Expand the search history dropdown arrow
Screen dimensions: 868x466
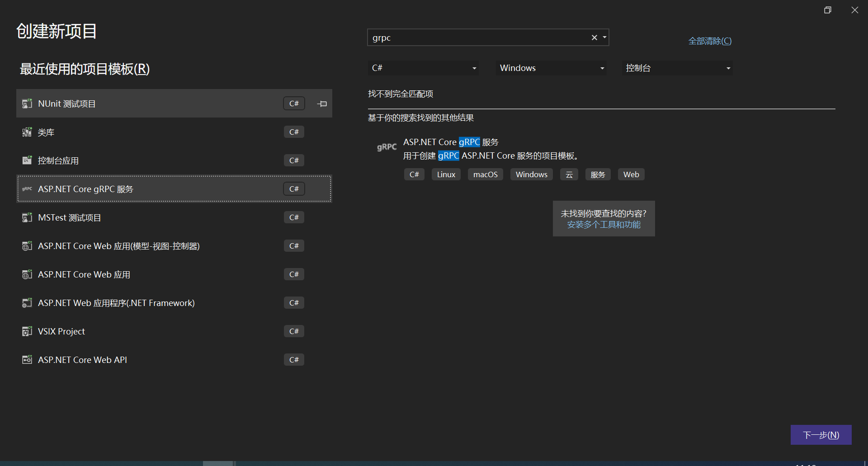(604, 38)
